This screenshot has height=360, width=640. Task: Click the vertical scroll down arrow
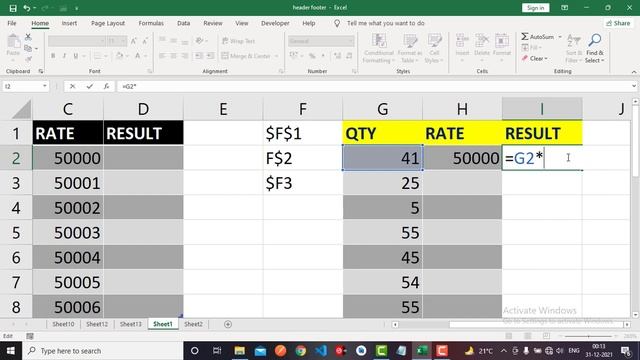(x=636, y=315)
